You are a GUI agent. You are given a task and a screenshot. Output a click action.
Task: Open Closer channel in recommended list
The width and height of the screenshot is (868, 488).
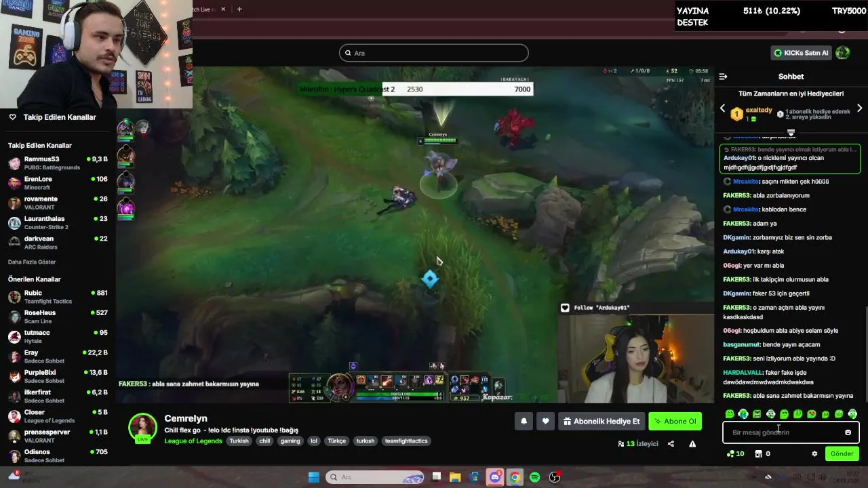[x=58, y=415]
